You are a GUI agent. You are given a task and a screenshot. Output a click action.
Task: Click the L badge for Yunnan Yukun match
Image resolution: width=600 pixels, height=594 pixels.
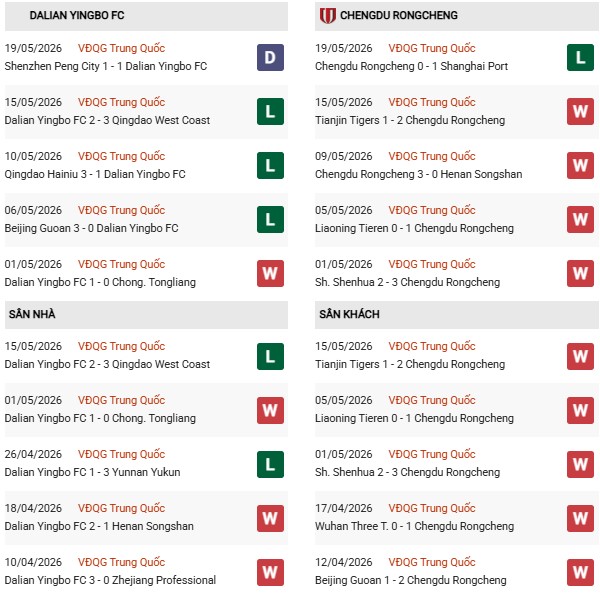point(270,464)
